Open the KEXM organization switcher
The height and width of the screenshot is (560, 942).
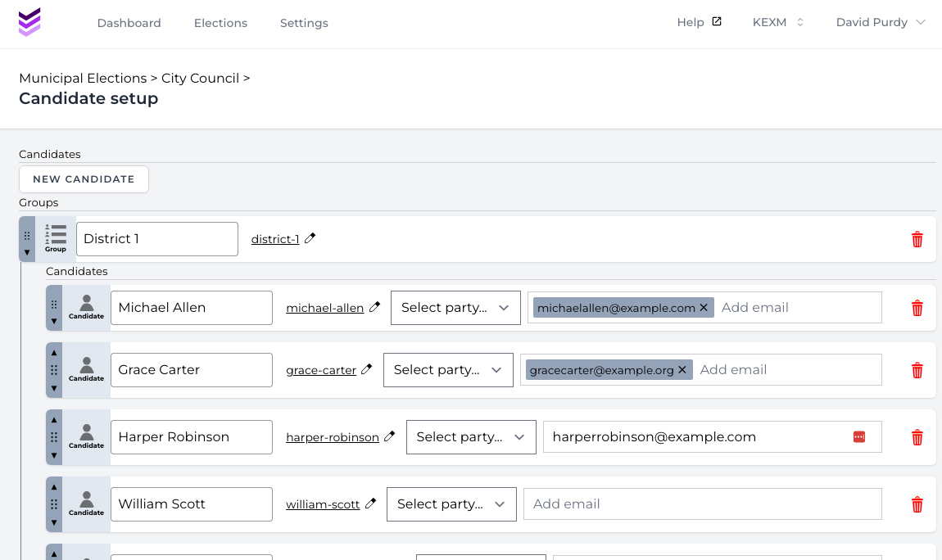pyautogui.click(x=778, y=23)
